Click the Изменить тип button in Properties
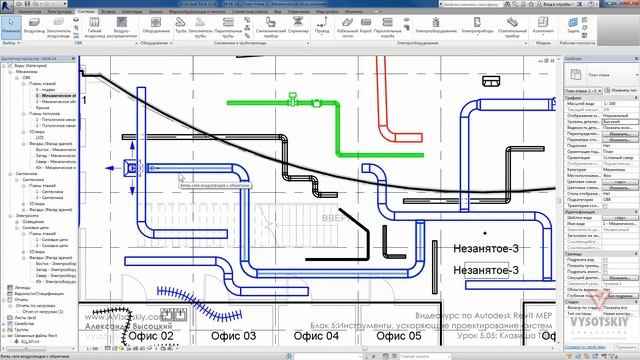640x360 pixels. (621, 91)
